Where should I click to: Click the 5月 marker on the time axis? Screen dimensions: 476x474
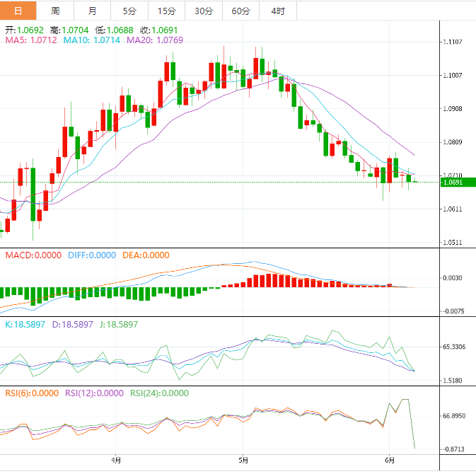point(242,459)
